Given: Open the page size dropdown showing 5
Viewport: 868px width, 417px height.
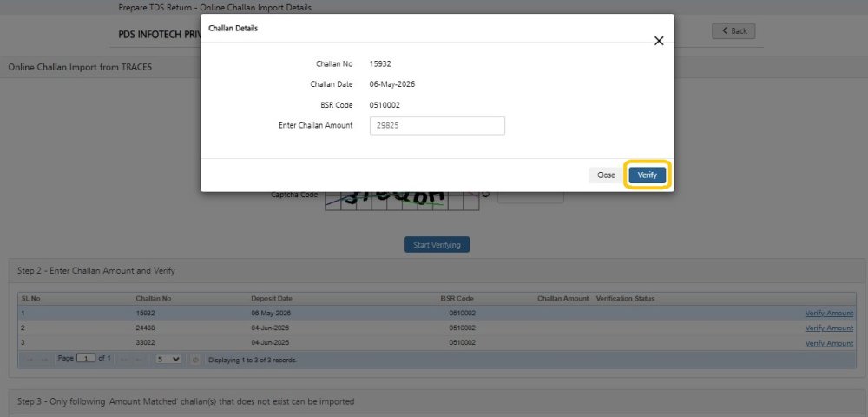Looking at the screenshot, I should 168,359.
